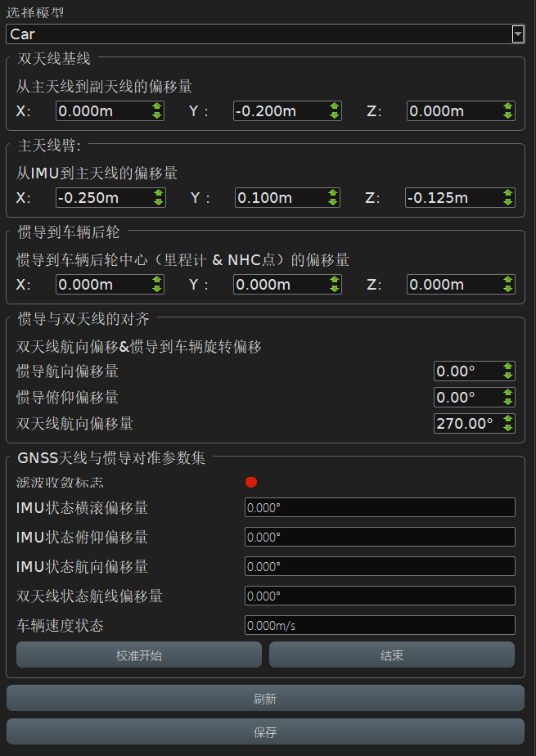Click the 从IMU到主天线的偏移量 label
536x756 pixels.
[97, 173]
